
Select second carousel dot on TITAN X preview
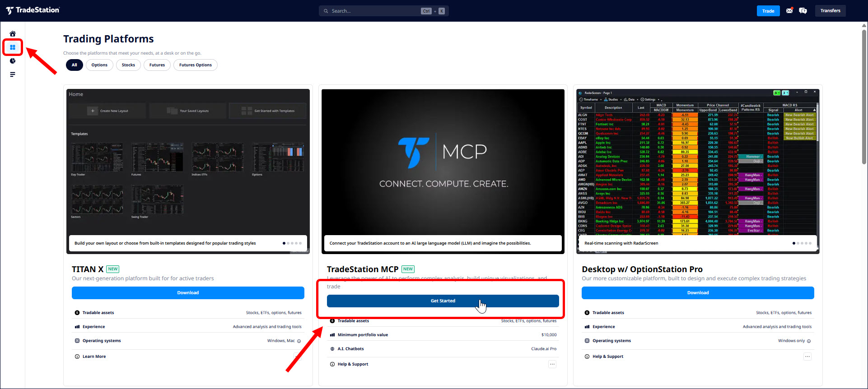point(288,243)
